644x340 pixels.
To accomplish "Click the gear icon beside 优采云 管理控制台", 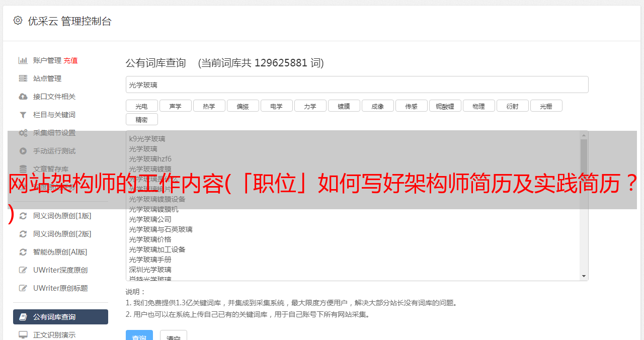I will [x=18, y=21].
